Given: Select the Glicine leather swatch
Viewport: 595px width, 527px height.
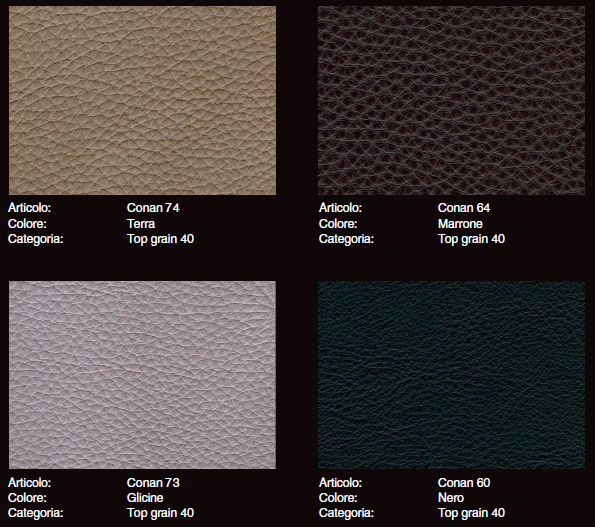Looking at the screenshot, I should [x=142, y=375].
